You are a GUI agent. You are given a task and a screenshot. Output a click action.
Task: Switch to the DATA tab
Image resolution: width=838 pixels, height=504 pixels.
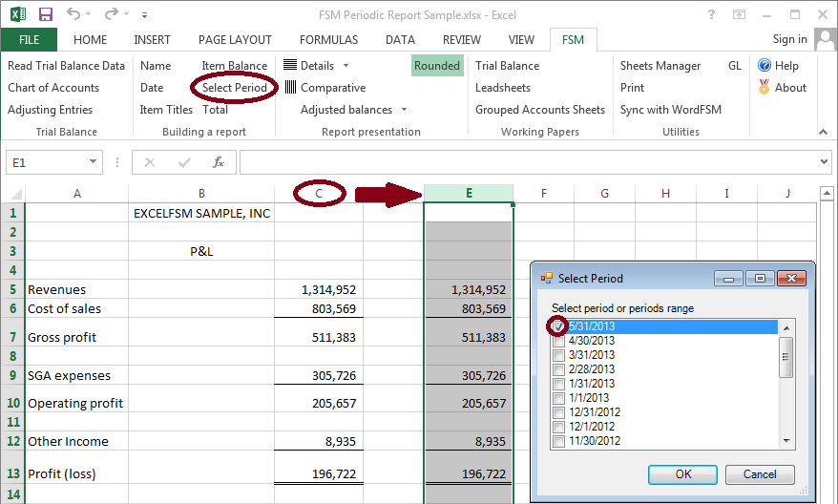point(400,39)
